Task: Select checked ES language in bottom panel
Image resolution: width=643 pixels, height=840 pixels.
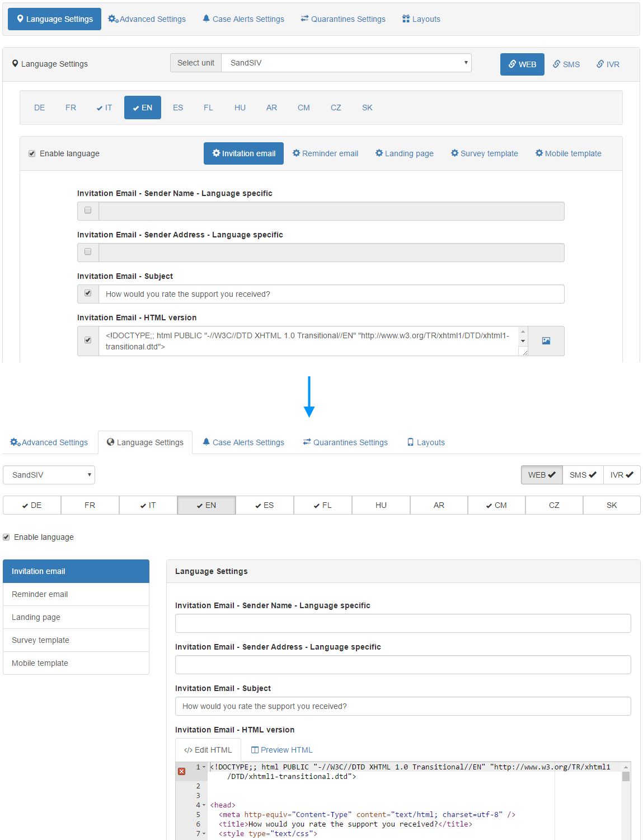Action: coord(265,505)
